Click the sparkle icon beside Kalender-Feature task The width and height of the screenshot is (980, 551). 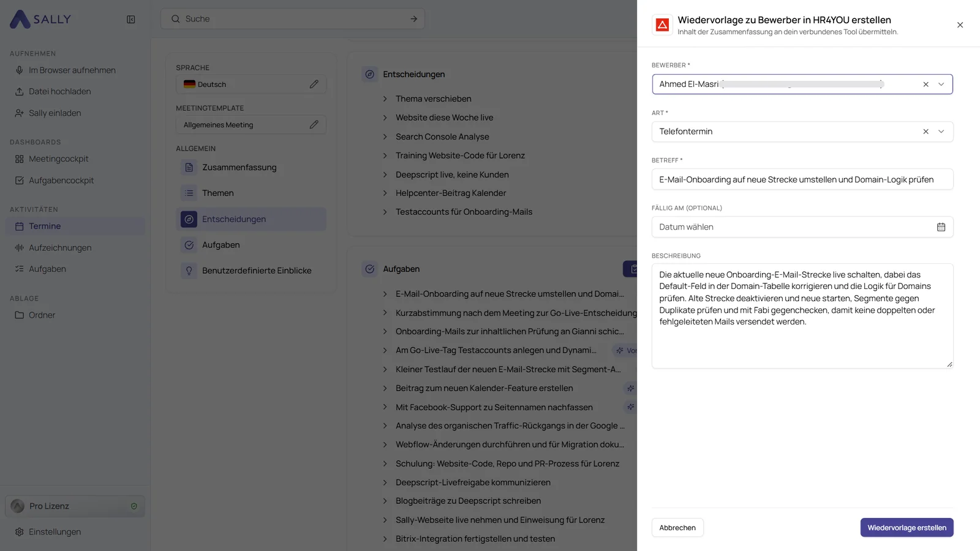(x=630, y=388)
